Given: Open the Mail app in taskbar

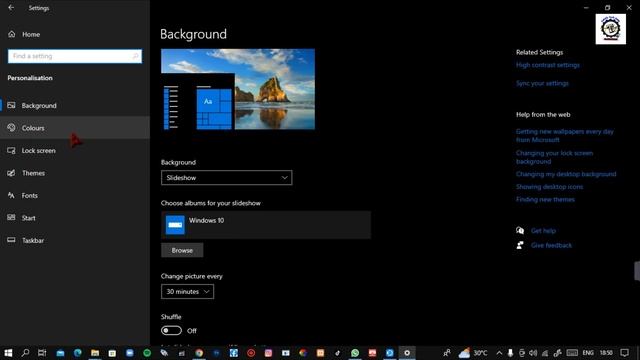Looking at the screenshot, I should (60, 353).
